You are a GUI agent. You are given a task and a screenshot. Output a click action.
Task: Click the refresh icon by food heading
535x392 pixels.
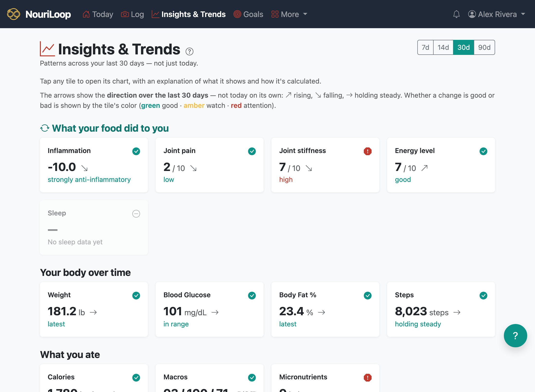point(45,128)
